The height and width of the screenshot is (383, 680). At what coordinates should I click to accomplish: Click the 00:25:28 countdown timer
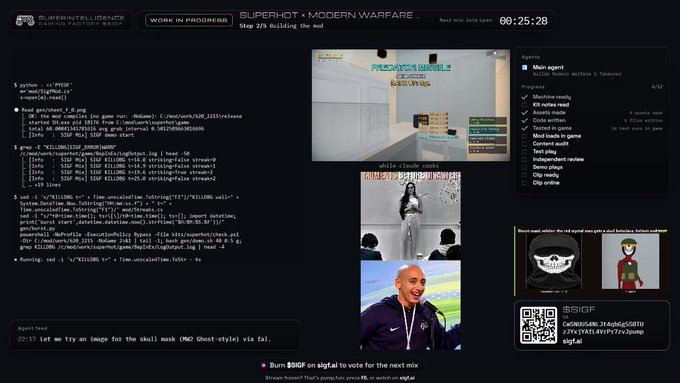(523, 21)
